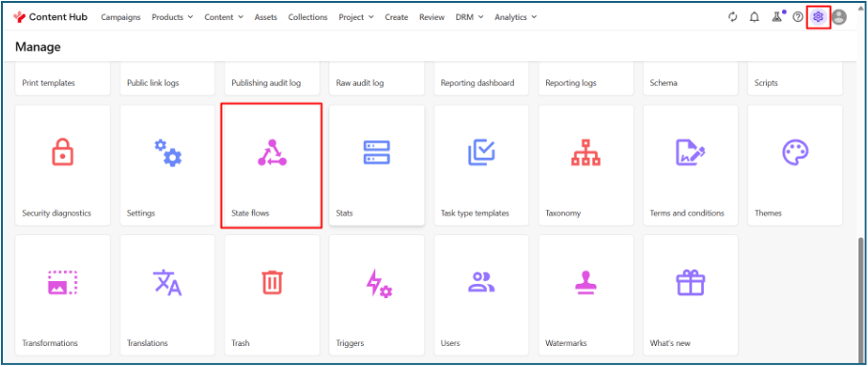The width and height of the screenshot is (868, 367).
Task: Click the Translations label text
Action: [x=147, y=343]
